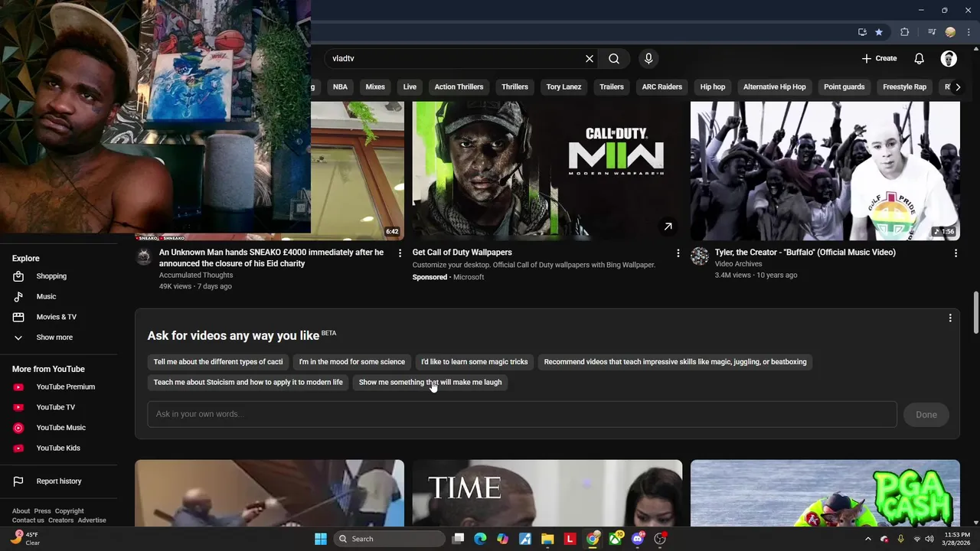The image size is (980, 551).
Task: Select the Mixes filter chip
Action: point(375,86)
